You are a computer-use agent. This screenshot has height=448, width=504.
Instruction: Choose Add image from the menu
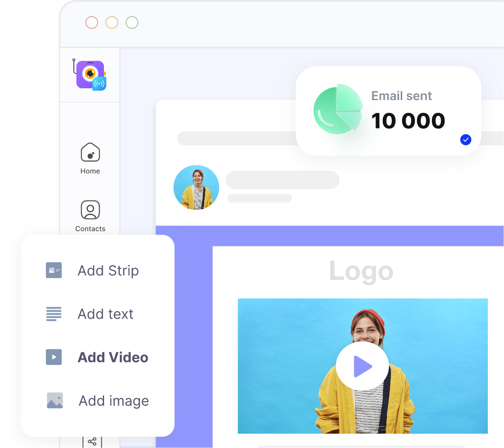point(114,401)
